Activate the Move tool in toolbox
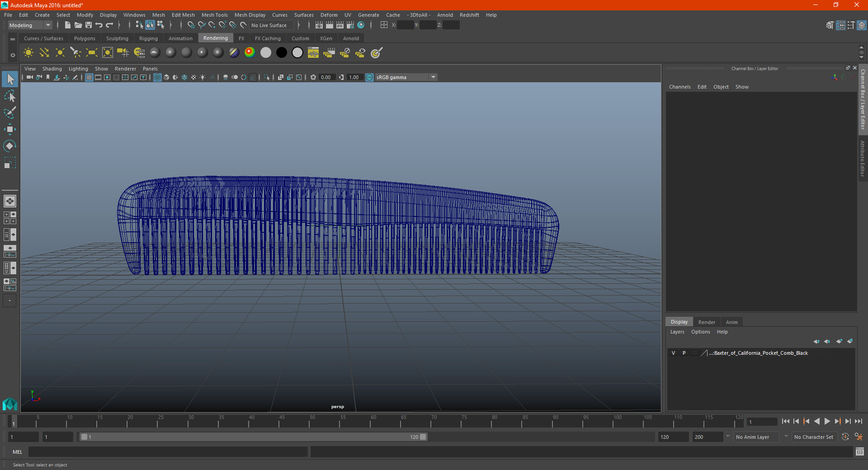Image resolution: width=868 pixels, height=470 pixels. tap(10, 129)
